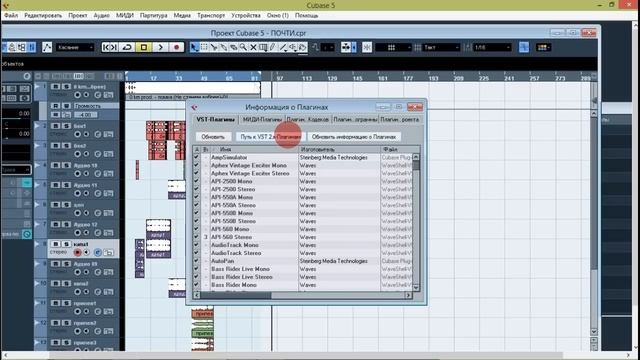
Task: Uncheck the Bass Rider Live Mono checkbox
Action: [196, 269]
